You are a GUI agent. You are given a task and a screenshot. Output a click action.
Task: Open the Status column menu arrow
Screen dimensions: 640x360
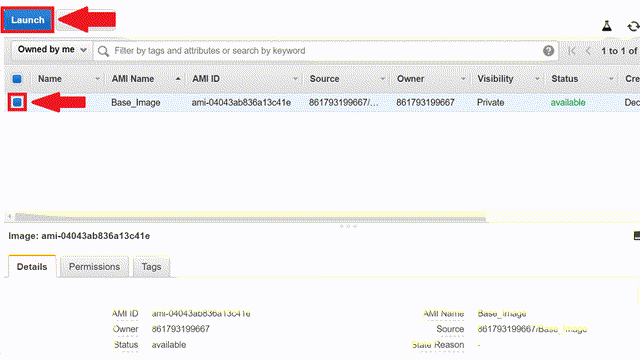611,79
